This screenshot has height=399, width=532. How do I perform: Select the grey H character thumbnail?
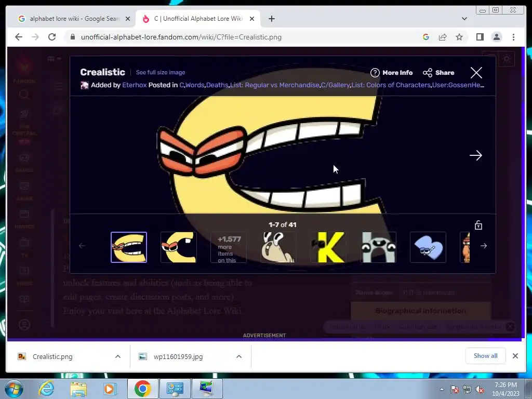click(378, 247)
